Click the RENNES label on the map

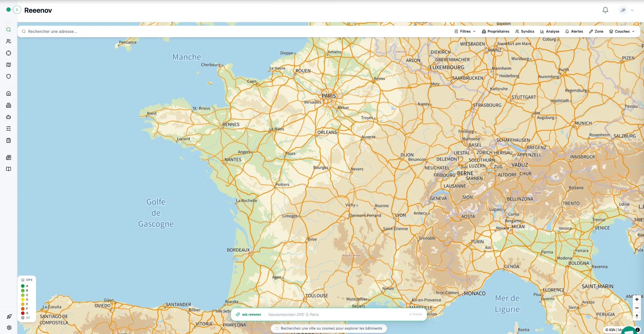click(x=231, y=124)
